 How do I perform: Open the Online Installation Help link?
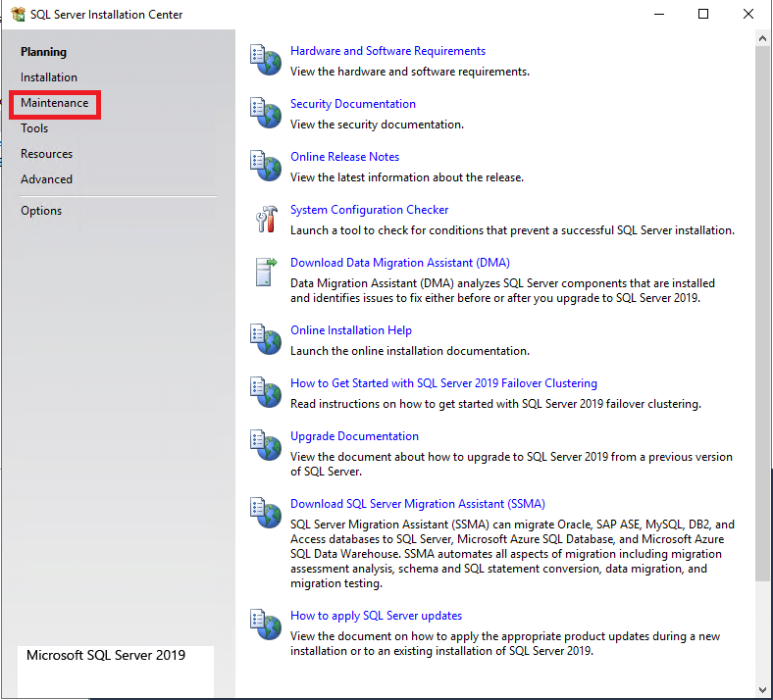(x=351, y=330)
